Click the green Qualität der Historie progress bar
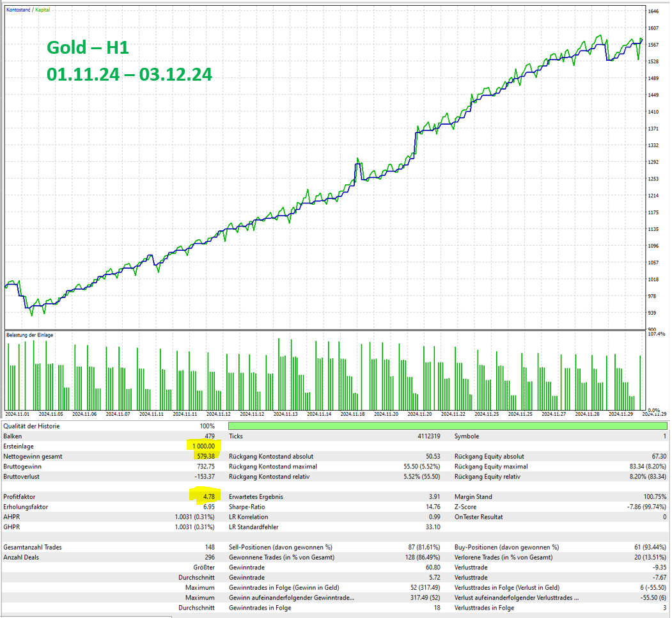 pyautogui.click(x=448, y=426)
